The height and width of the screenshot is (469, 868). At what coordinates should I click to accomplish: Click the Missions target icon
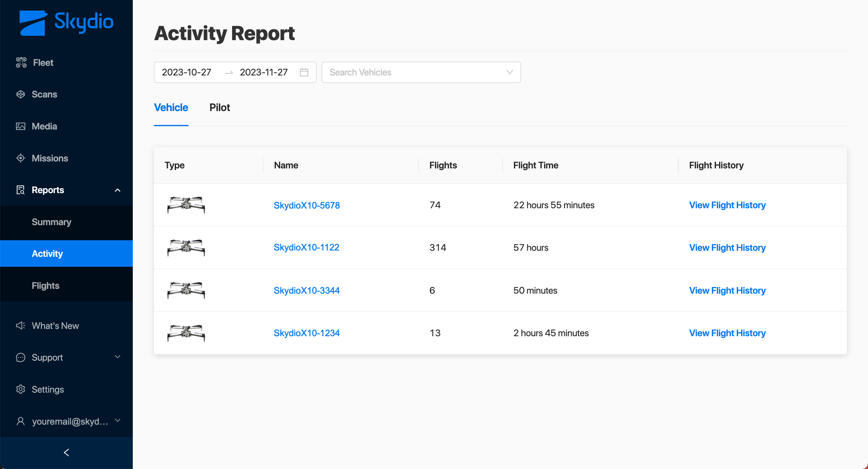(x=21, y=158)
